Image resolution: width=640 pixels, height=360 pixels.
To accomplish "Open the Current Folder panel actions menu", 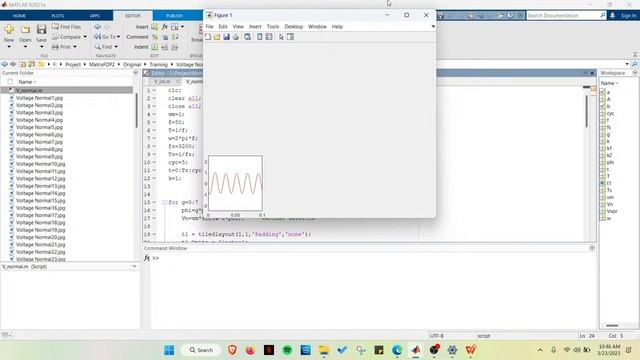I will 136,73.
